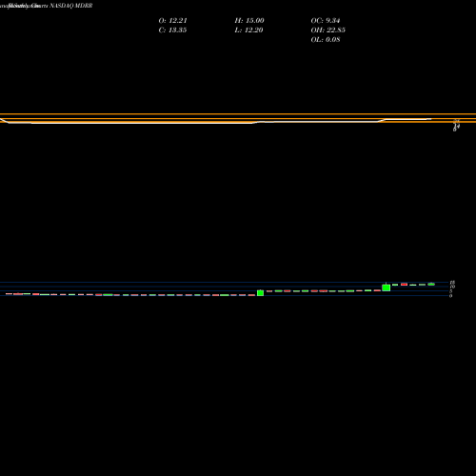
Task: Click the 5 label on the price axis
Action: click(x=450, y=291)
